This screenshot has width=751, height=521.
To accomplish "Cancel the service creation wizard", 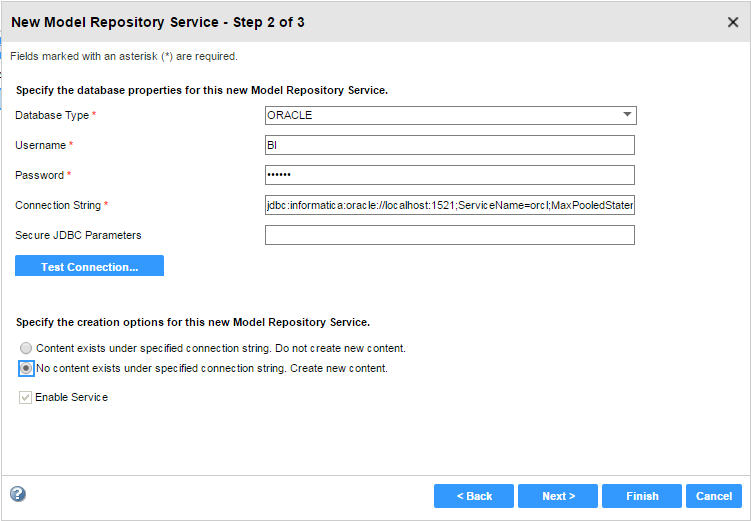I will coord(714,496).
